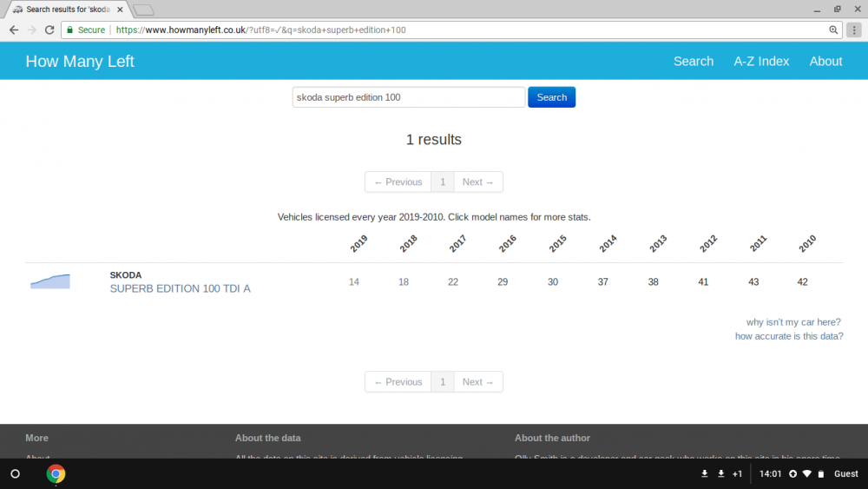Click the 2016 value 29
Viewport: 868px width, 489px height.
tap(503, 282)
